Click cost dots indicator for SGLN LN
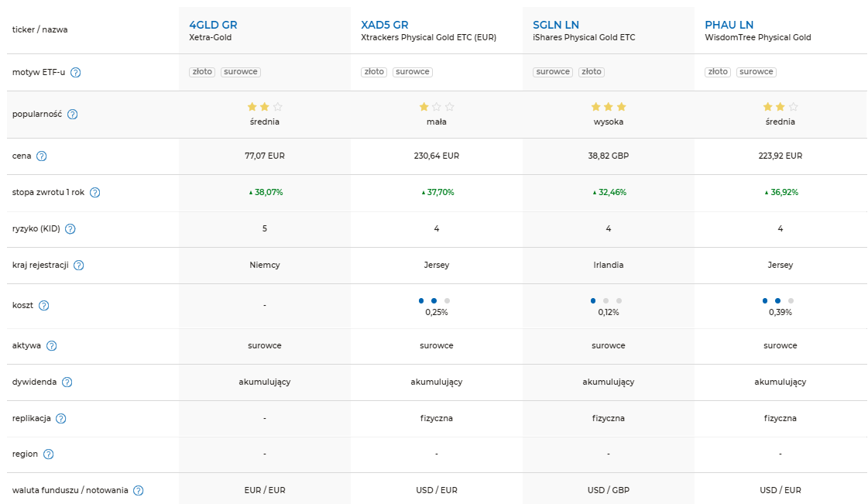The height and width of the screenshot is (504, 868). coord(606,301)
